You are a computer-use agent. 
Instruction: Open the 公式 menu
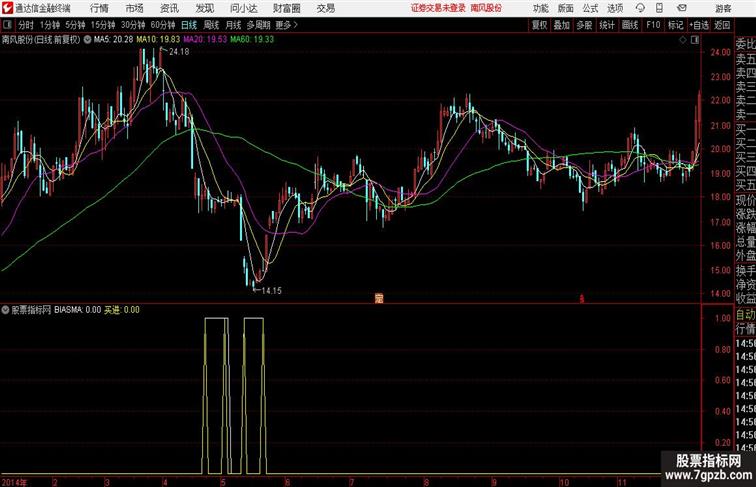590,8
